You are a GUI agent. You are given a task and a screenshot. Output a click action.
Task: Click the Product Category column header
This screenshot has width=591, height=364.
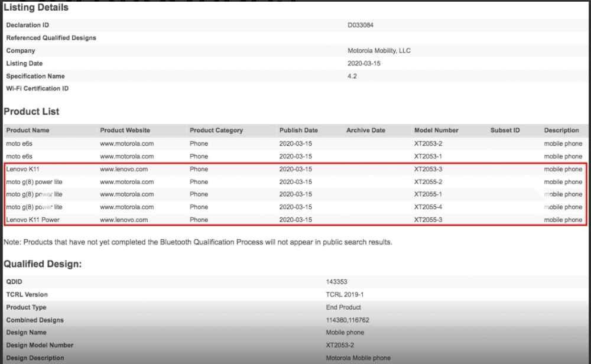(216, 131)
